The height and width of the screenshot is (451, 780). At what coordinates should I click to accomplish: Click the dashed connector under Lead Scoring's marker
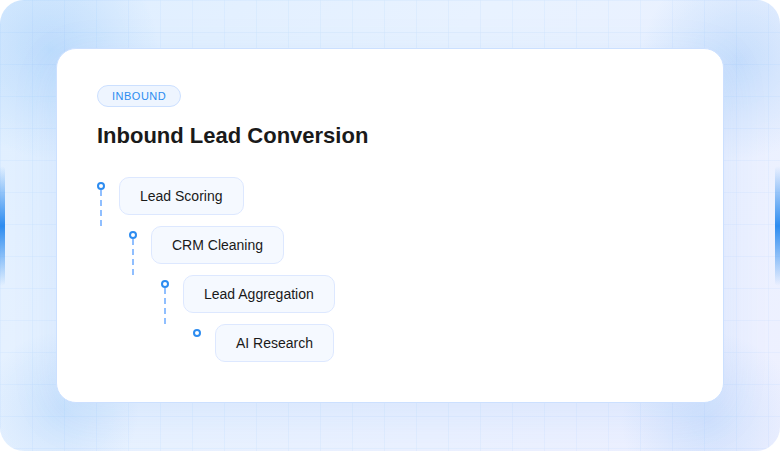101,209
